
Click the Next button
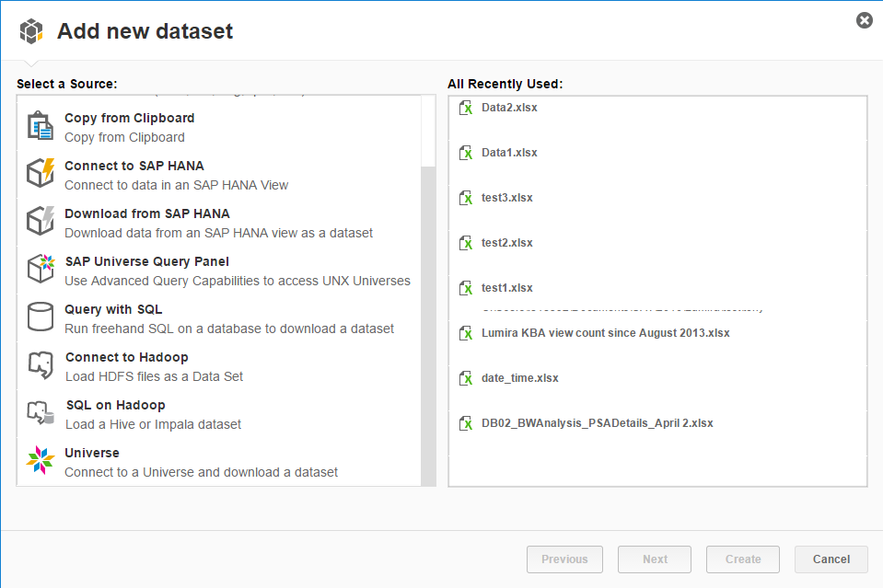tap(655, 559)
